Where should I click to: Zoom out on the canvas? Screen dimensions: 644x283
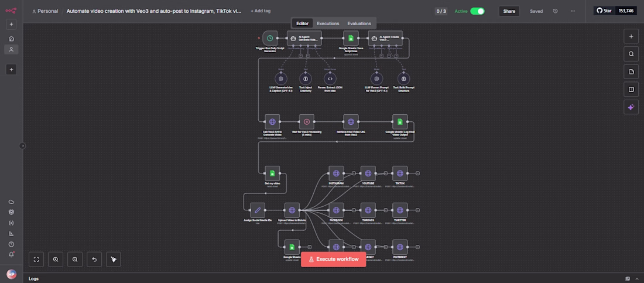75,259
